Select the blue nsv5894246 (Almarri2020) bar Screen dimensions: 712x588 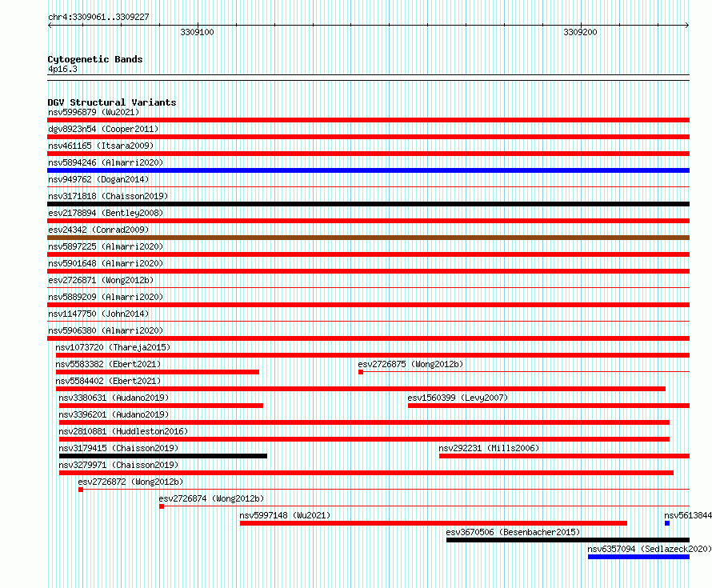368,170
